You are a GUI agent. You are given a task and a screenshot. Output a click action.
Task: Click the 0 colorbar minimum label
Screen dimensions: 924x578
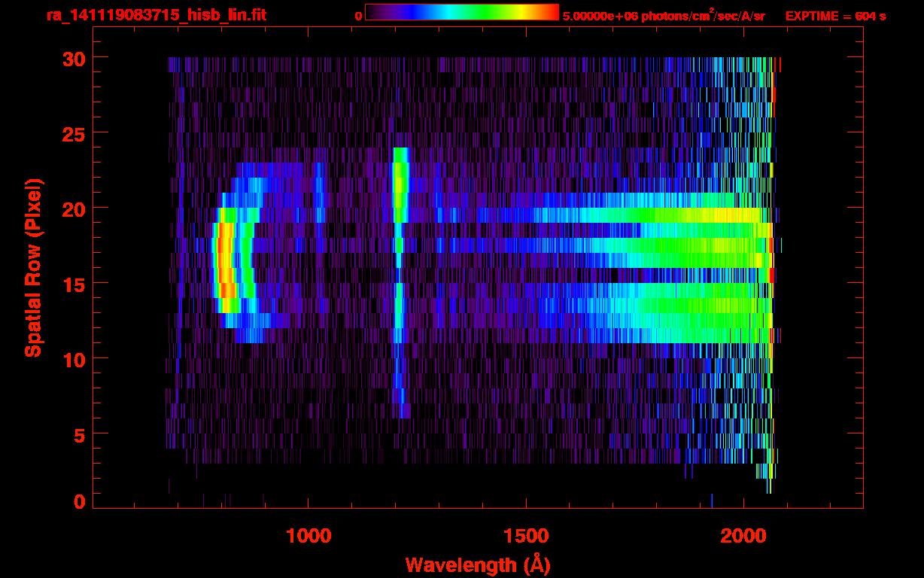(x=358, y=16)
